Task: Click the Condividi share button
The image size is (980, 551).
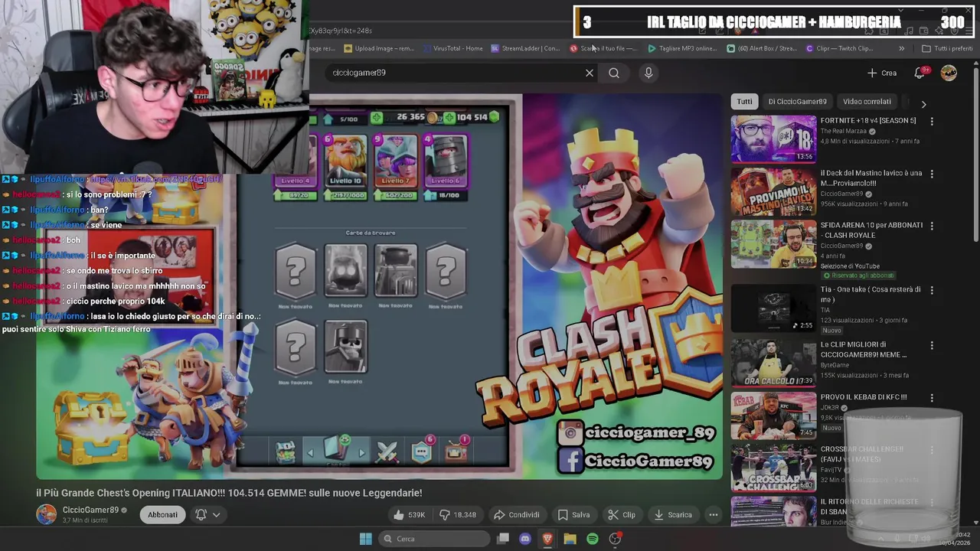Action: pyautogui.click(x=517, y=514)
